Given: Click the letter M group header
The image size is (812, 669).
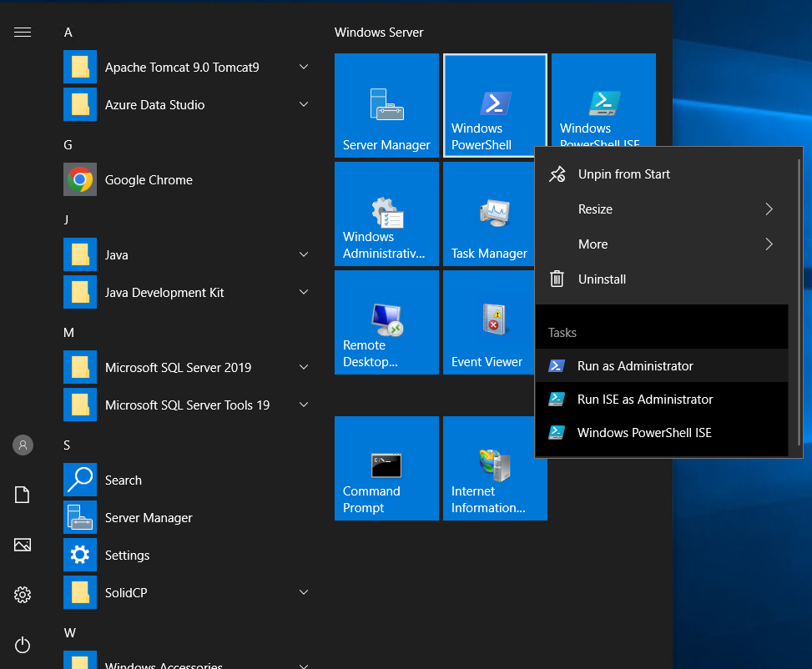Looking at the screenshot, I should [x=68, y=333].
